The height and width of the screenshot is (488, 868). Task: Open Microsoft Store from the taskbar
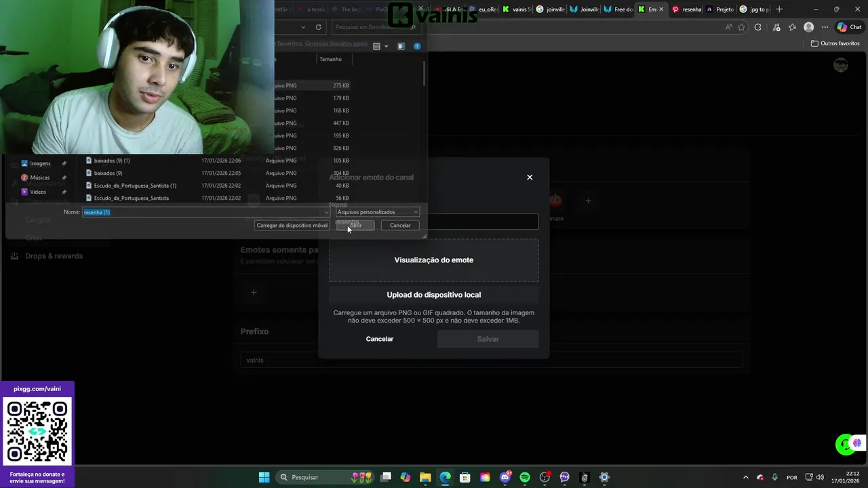(465, 477)
